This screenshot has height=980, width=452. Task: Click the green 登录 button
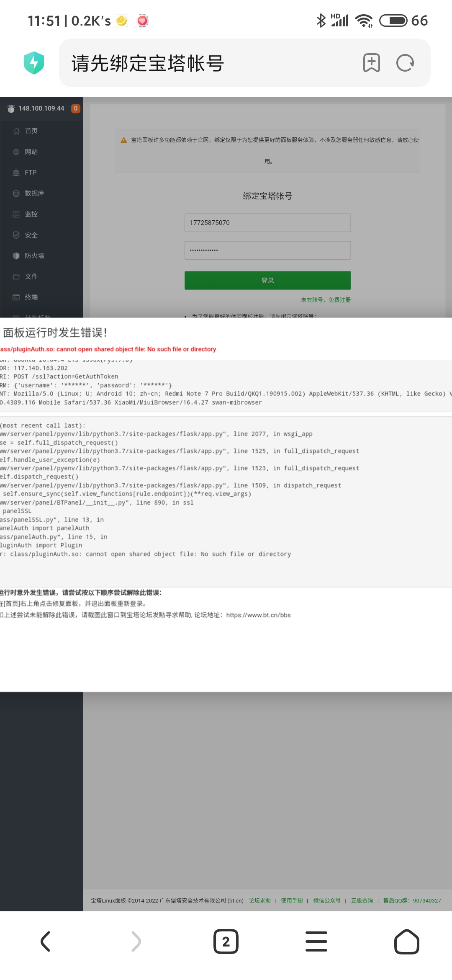pyautogui.click(x=267, y=280)
